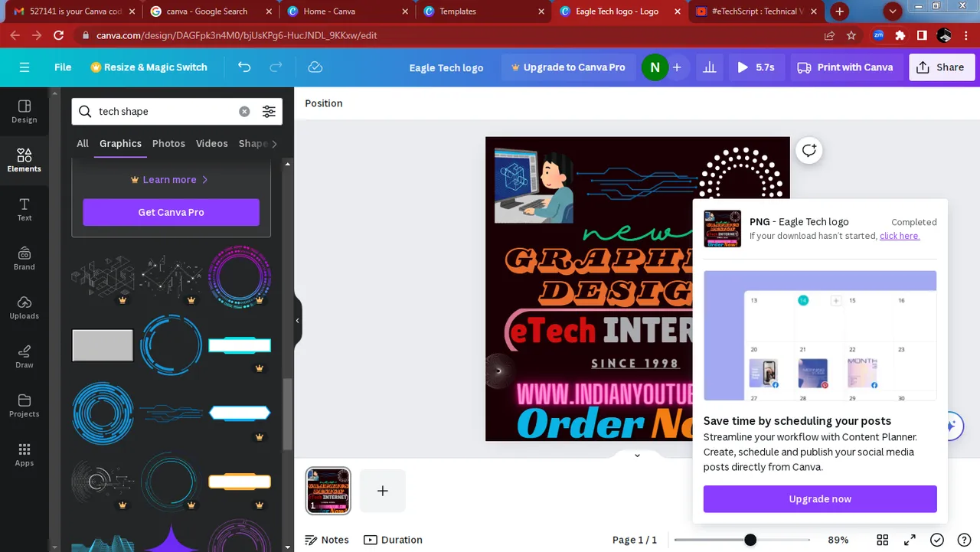Screen dimensions: 980x552
Task: Open the Brand panel
Action: (x=24, y=259)
